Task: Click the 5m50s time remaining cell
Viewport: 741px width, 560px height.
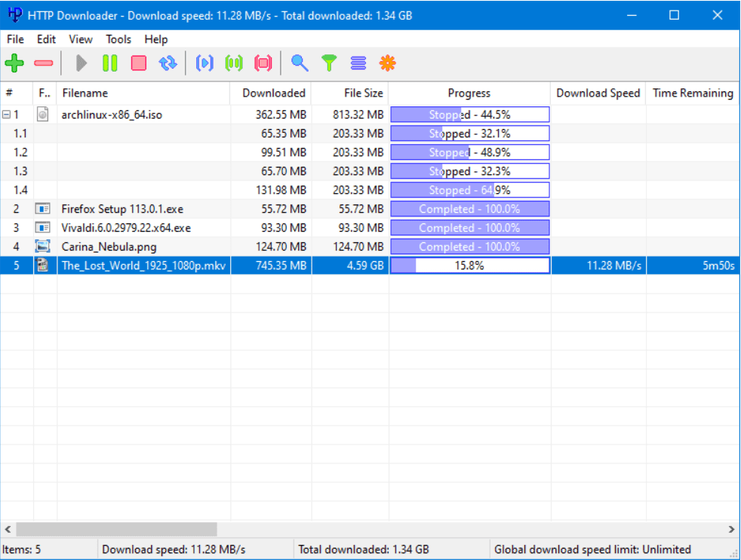Action: click(x=693, y=266)
